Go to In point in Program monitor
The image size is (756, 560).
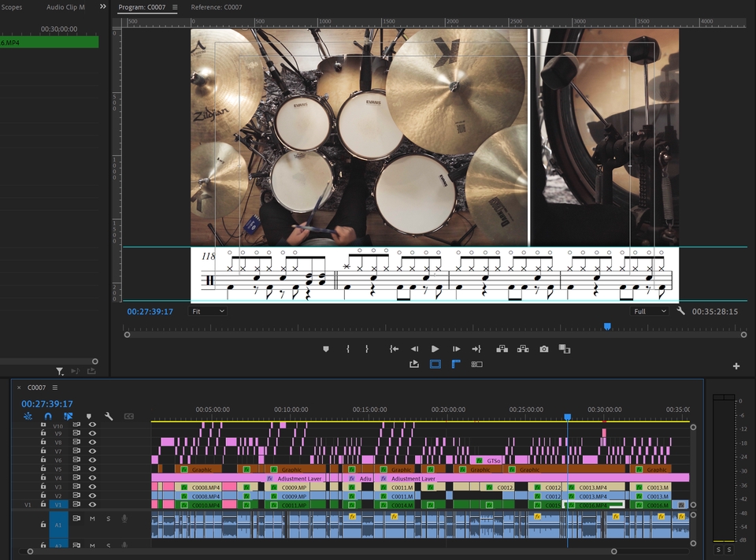pyautogui.click(x=394, y=349)
